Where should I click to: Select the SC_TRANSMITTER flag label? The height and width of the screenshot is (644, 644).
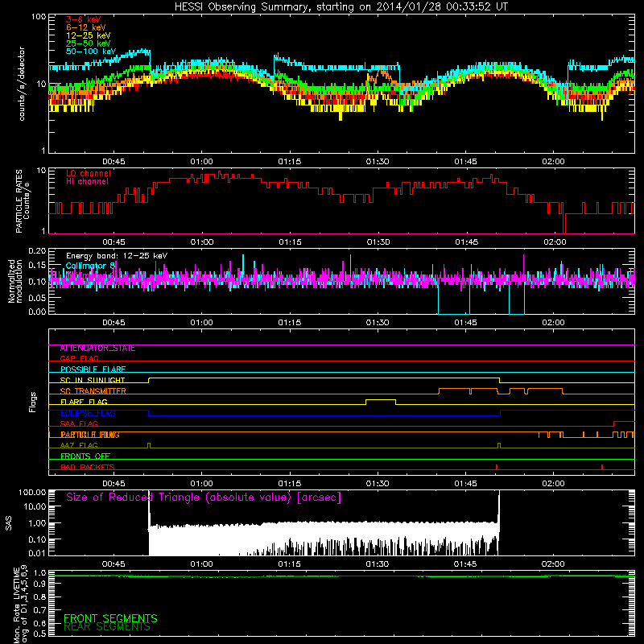(x=93, y=391)
